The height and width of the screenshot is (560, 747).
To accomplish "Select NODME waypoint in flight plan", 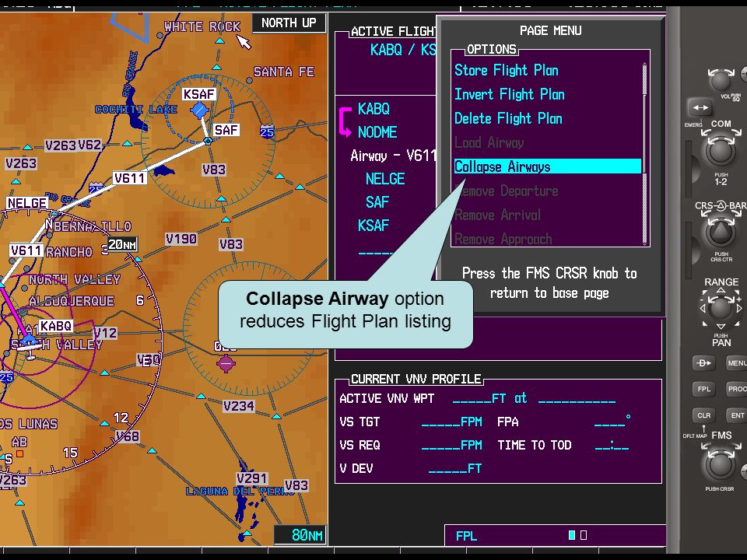I will pyautogui.click(x=377, y=132).
